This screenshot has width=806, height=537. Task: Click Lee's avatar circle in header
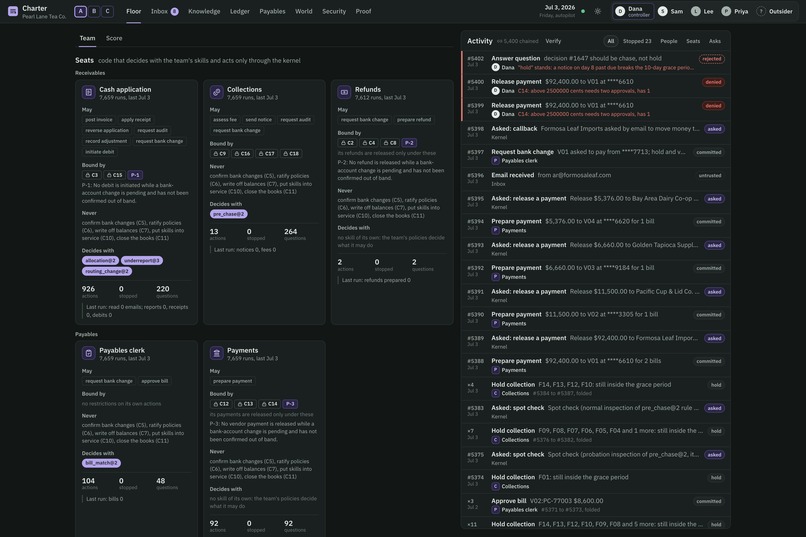[x=695, y=11]
